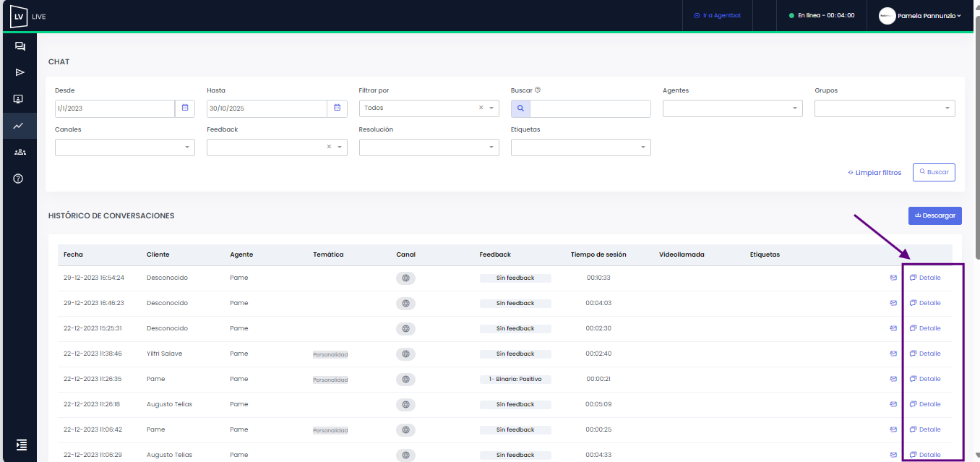
Task: Open Detalle for 29-12-2023 16:54:24 conversation
Action: [925, 278]
